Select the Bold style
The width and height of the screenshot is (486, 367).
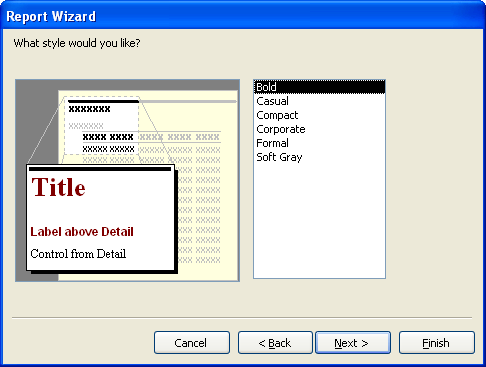[x=319, y=87]
